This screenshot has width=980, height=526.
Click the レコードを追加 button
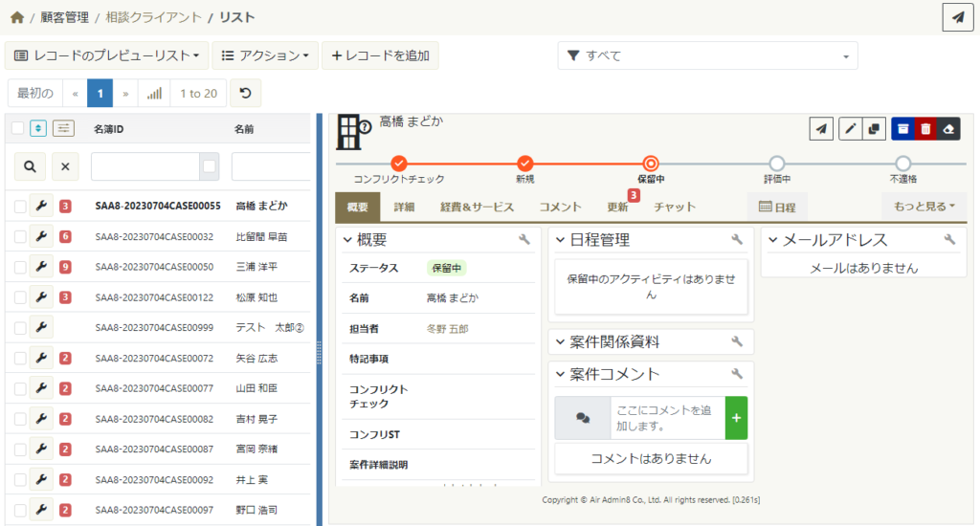click(380, 55)
